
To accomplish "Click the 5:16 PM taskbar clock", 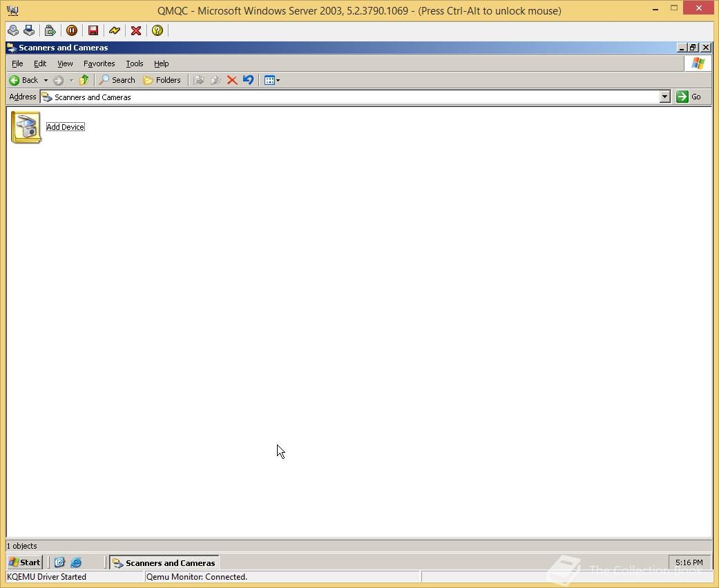I will [689, 562].
